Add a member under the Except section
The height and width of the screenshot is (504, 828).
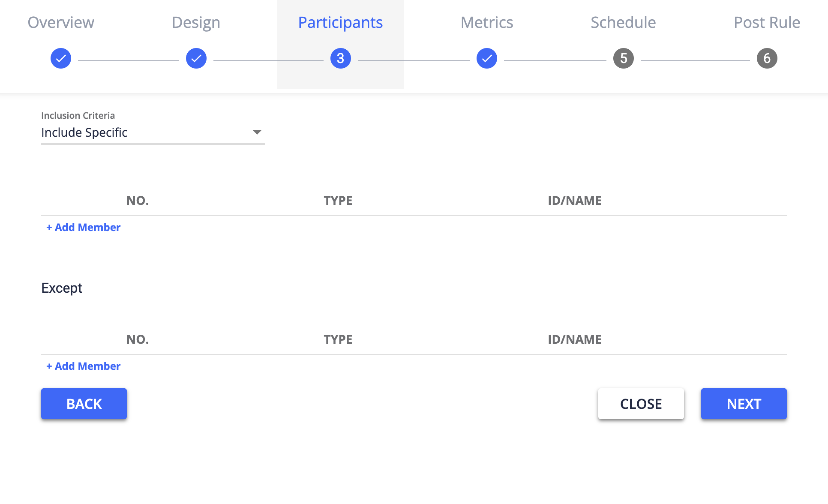click(x=83, y=366)
